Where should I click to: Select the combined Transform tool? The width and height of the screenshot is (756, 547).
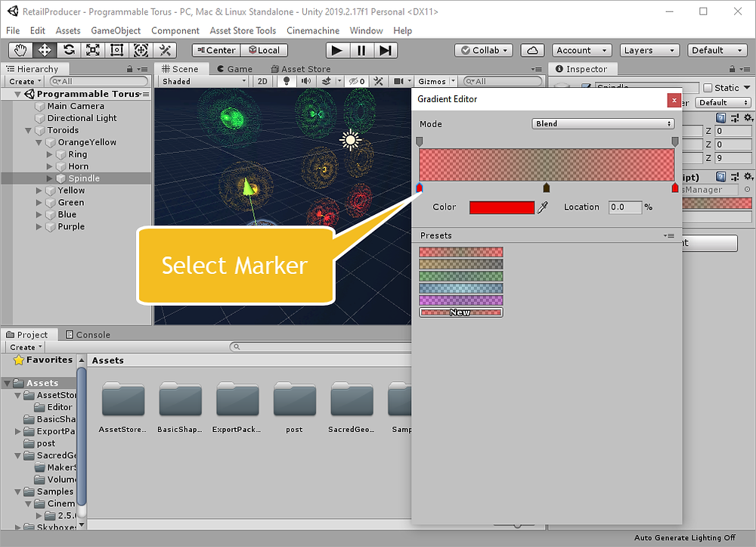click(x=141, y=50)
